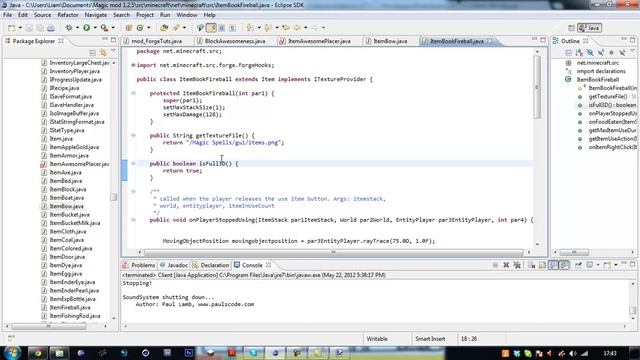Click the Print toolbar icon
The height and width of the screenshot is (360, 640).
(x=51, y=28)
